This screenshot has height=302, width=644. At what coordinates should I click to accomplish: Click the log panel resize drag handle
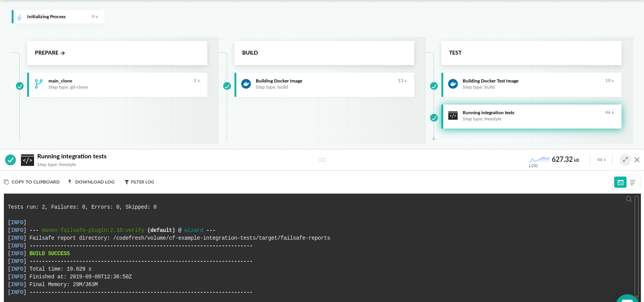coord(322,160)
